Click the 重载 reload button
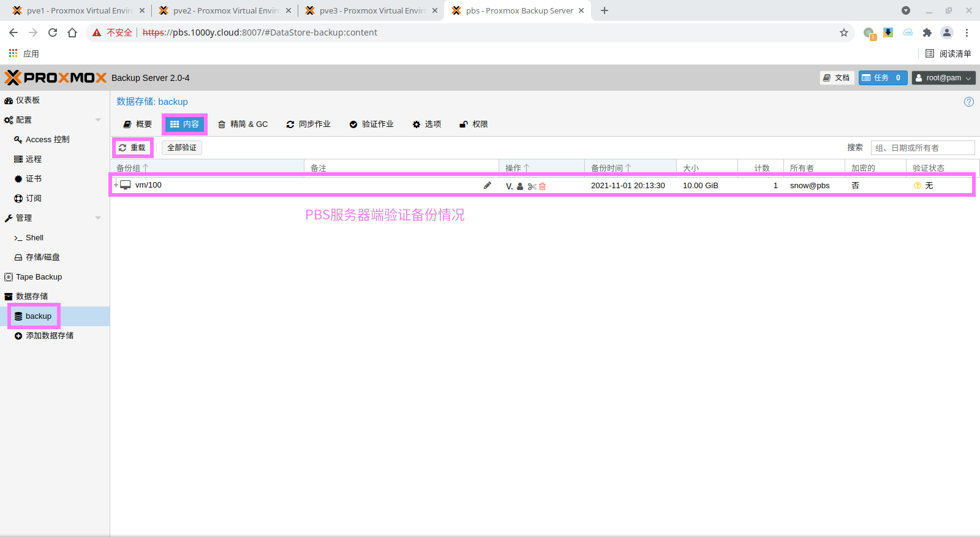The height and width of the screenshot is (537, 980). point(132,148)
